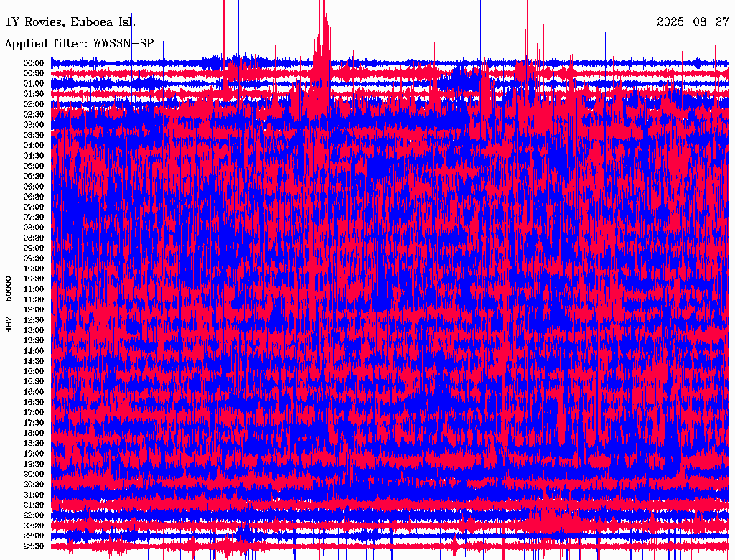Select the 17:00 time label
Image resolution: width=735 pixels, height=560 pixels.
coord(34,412)
